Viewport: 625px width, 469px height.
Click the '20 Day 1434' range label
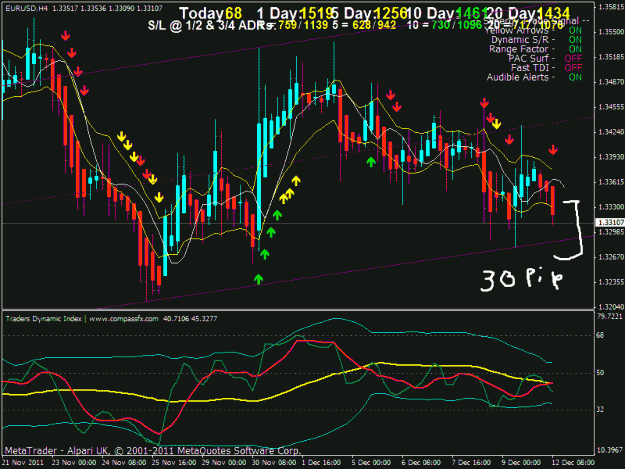click(x=529, y=14)
